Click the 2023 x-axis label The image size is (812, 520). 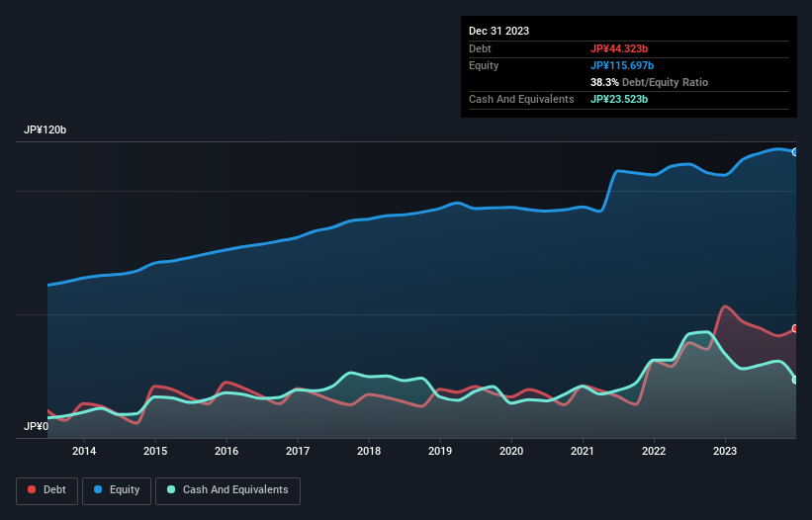tap(725, 451)
